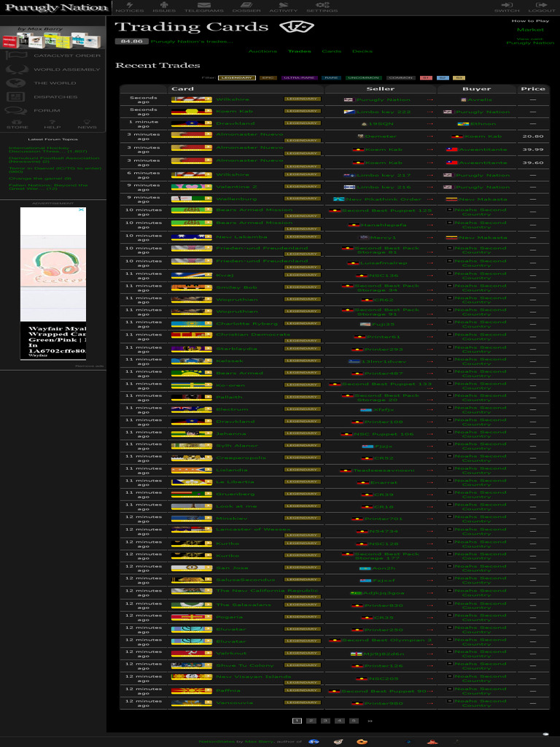Open the Vancouvia card link
The width and height of the screenshot is (560, 747).
[x=234, y=703]
